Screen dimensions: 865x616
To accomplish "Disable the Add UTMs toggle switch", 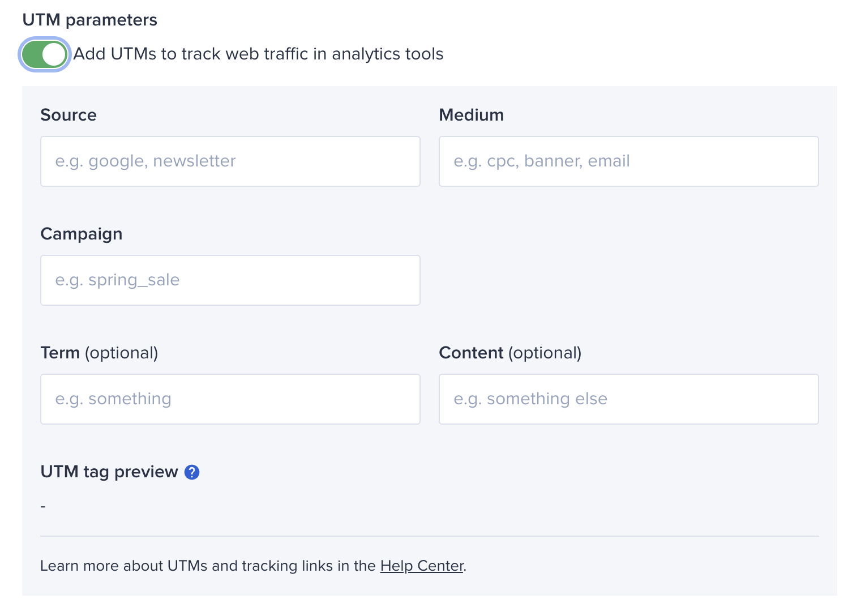I will [x=45, y=54].
